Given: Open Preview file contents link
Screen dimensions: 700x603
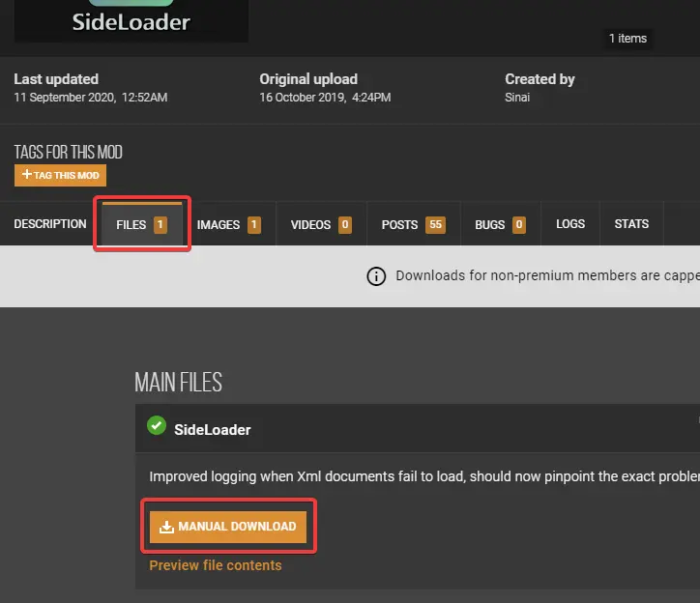Looking at the screenshot, I should point(216,565).
